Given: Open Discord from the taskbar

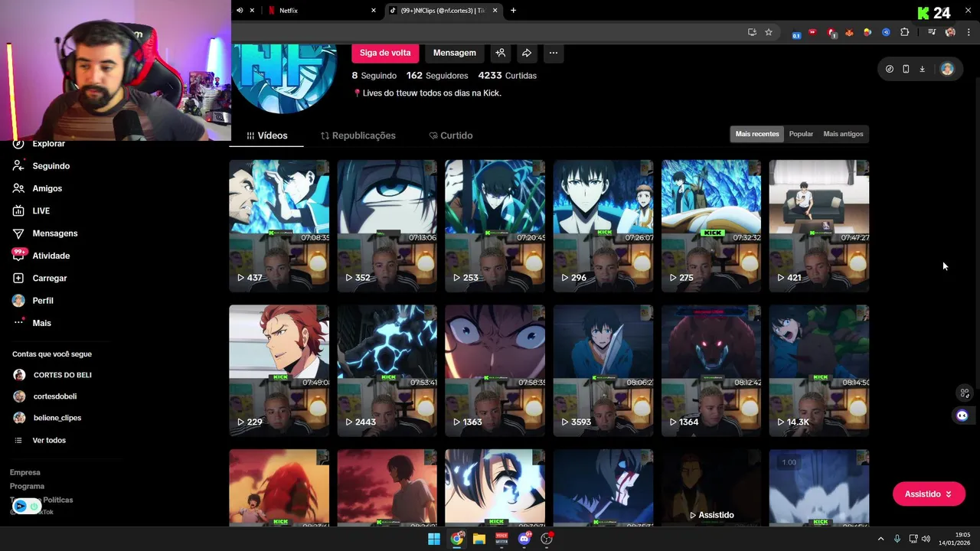Looking at the screenshot, I should 524,539.
